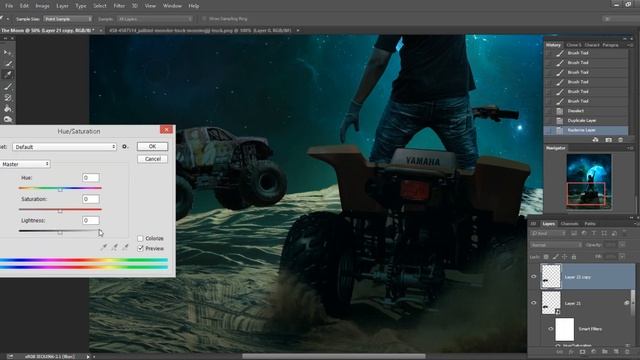Open the Opacity slider dropdown arrow

point(622,245)
